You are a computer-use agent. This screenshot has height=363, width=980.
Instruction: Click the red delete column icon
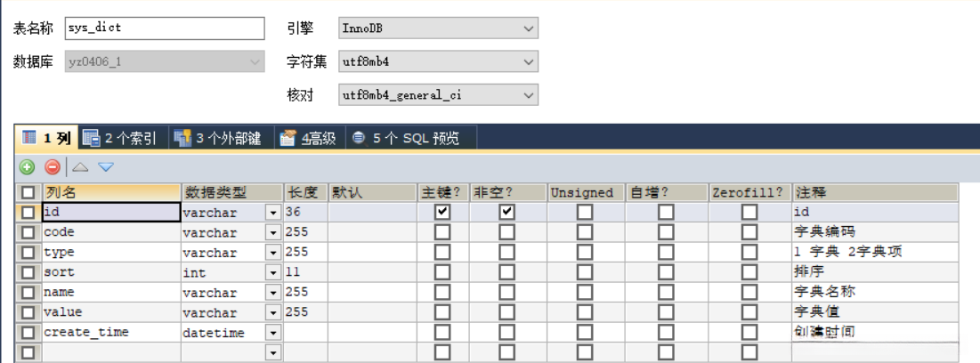53,166
